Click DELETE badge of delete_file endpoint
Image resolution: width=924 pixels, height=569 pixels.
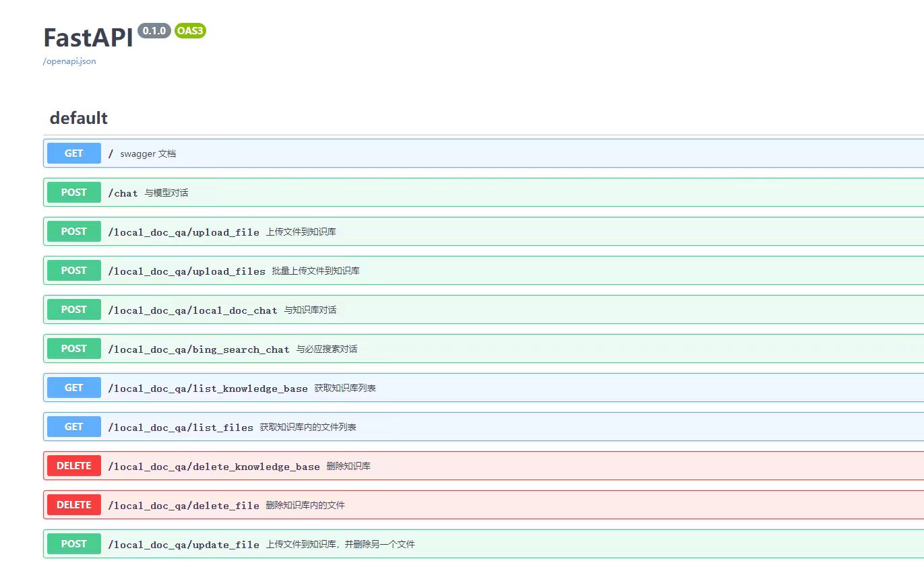point(74,505)
